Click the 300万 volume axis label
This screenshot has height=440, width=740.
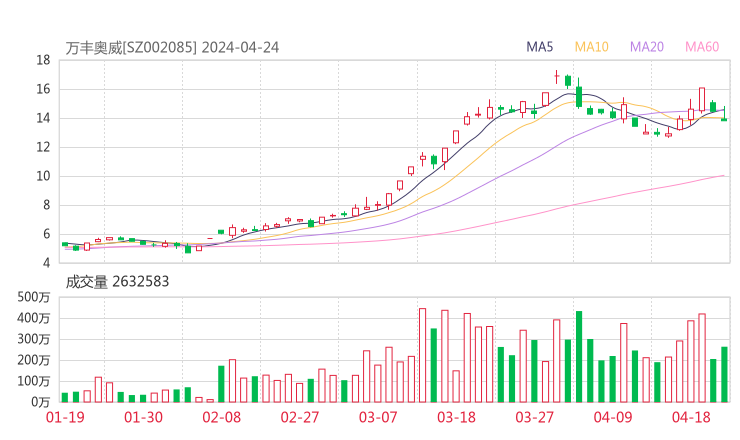pyautogui.click(x=34, y=339)
